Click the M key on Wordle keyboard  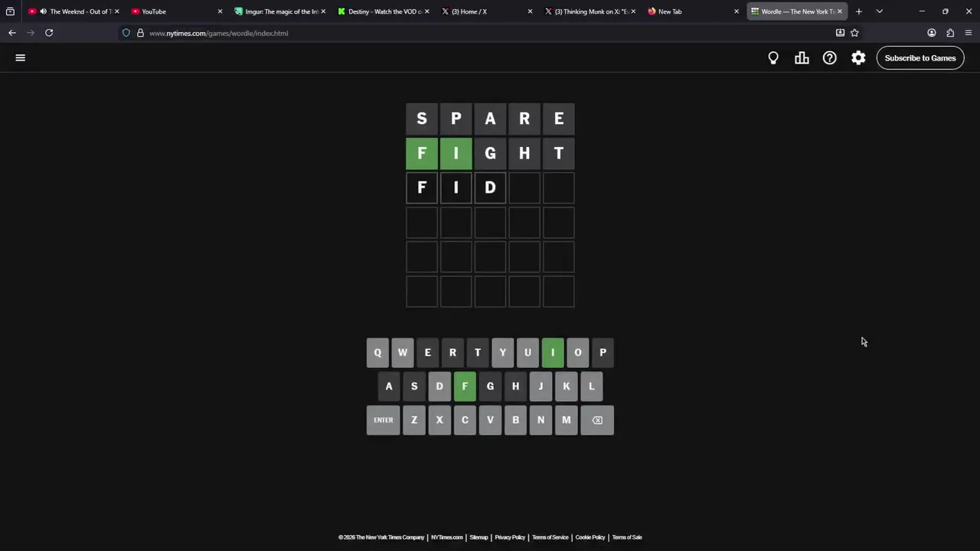coord(566,420)
